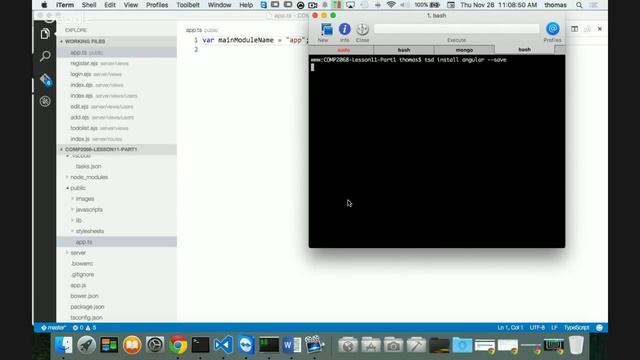Switch to Visual Studio Code in the dock
The height and width of the screenshot is (360, 640).
click(x=223, y=345)
